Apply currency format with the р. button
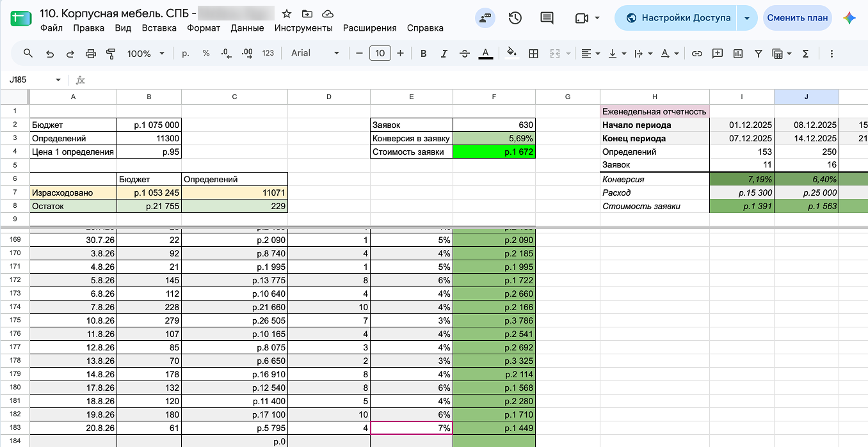 pos(186,54)
